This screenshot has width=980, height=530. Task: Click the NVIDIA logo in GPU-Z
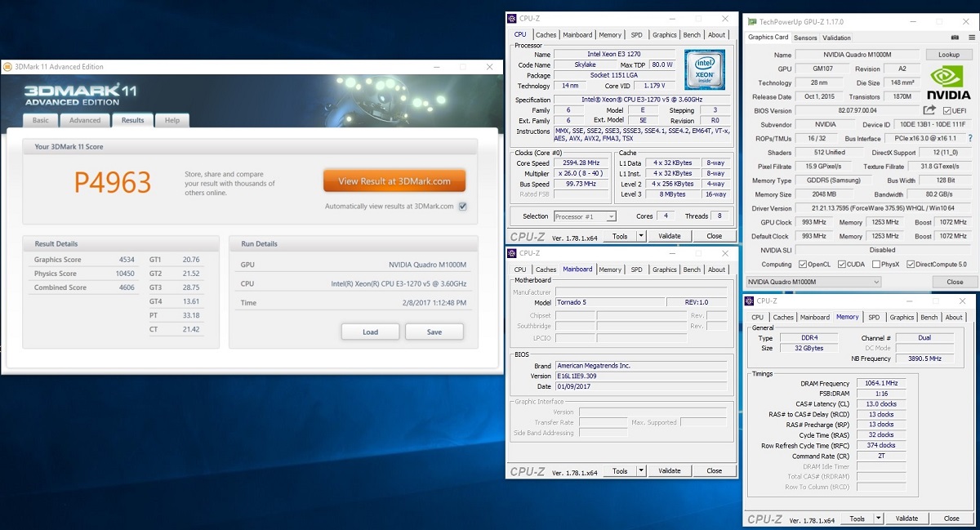tap(948, 82)
